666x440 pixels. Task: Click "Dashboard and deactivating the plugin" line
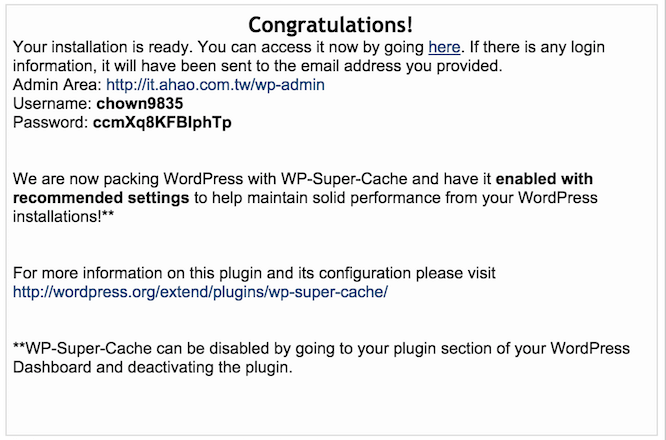tap(152, 367)
